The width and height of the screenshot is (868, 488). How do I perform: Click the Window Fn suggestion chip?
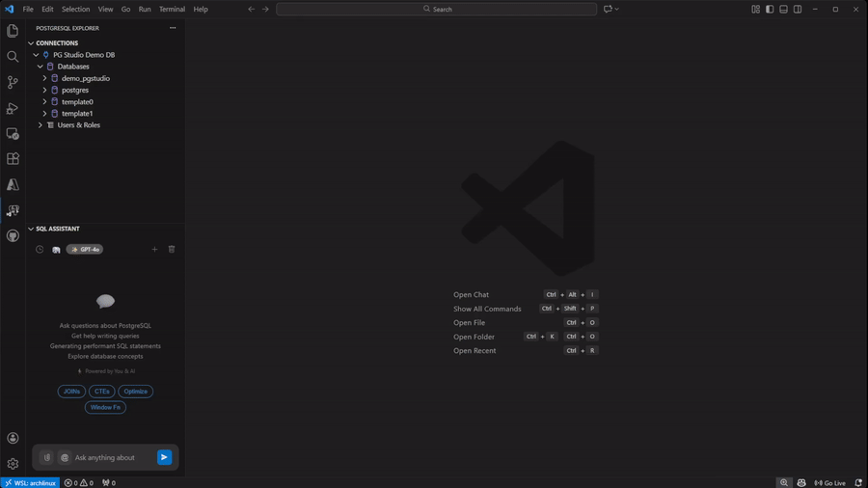click(x=105, y=407)
